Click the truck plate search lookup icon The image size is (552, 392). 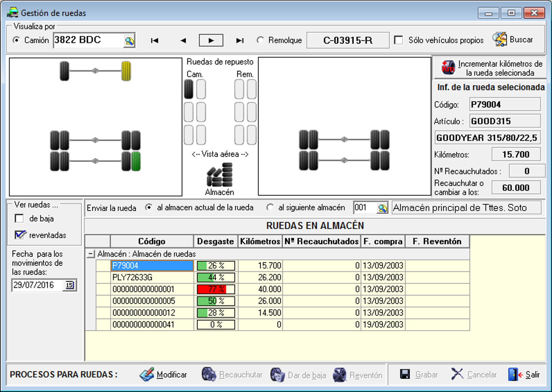pyautogui.click(x=129, y=41)
